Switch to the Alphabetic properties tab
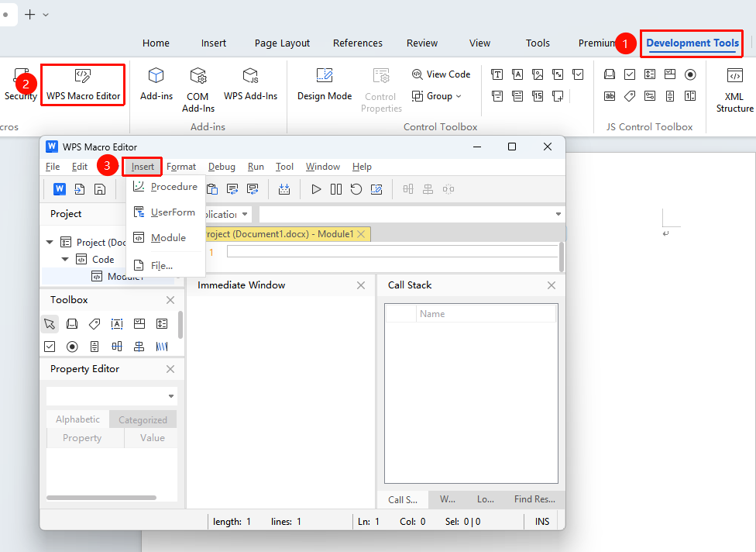Viewport: 756px width, 552px height. tap(77, 419)
